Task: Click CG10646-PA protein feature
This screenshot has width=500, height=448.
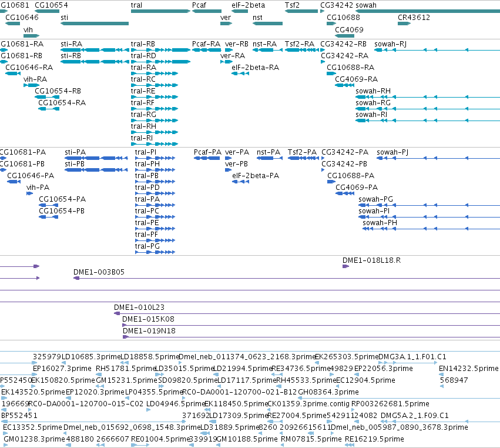Action: pos(14,182)
